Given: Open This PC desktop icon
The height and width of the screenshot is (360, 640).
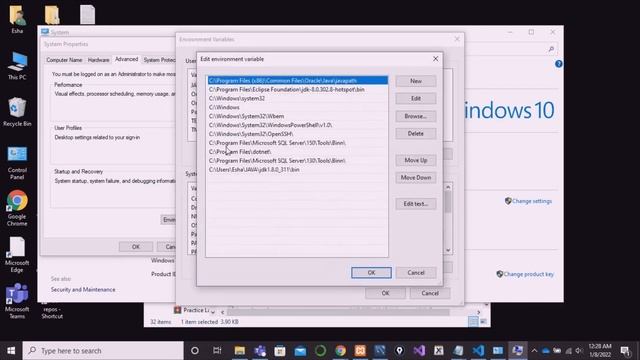Looking at the screenshot, I should coord(17,66).
